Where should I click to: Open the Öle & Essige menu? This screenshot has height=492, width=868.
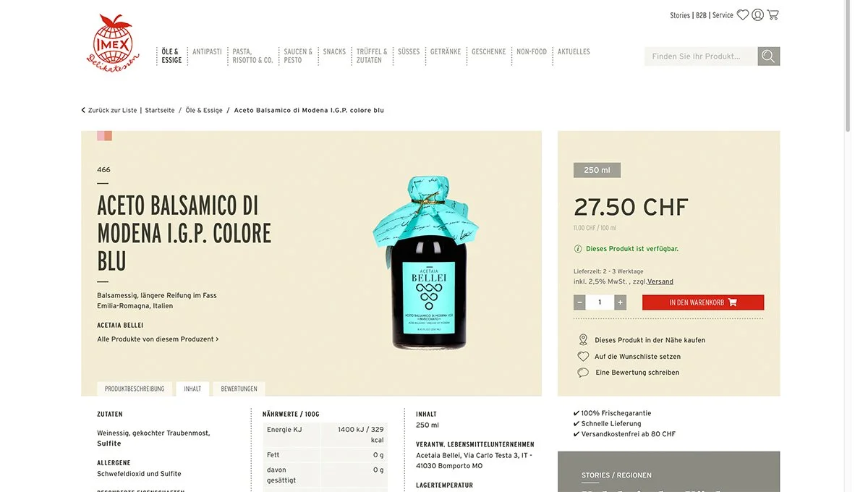point(171,56)
